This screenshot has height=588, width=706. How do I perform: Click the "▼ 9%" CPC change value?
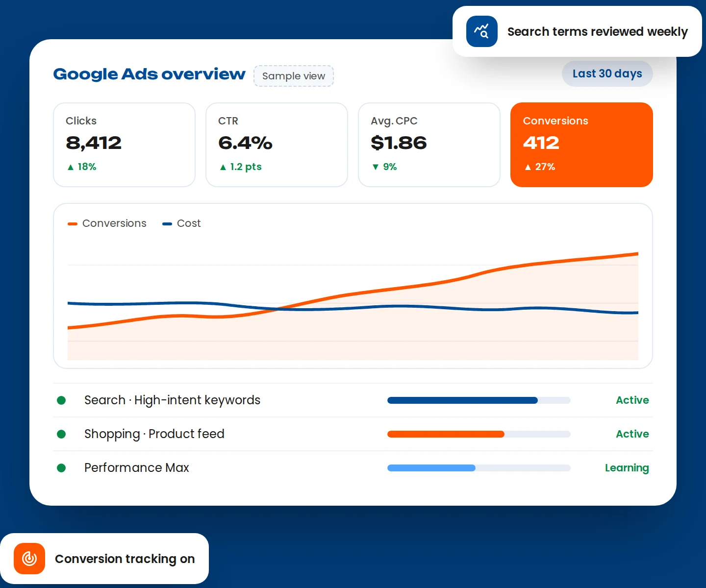click(384, 167)
